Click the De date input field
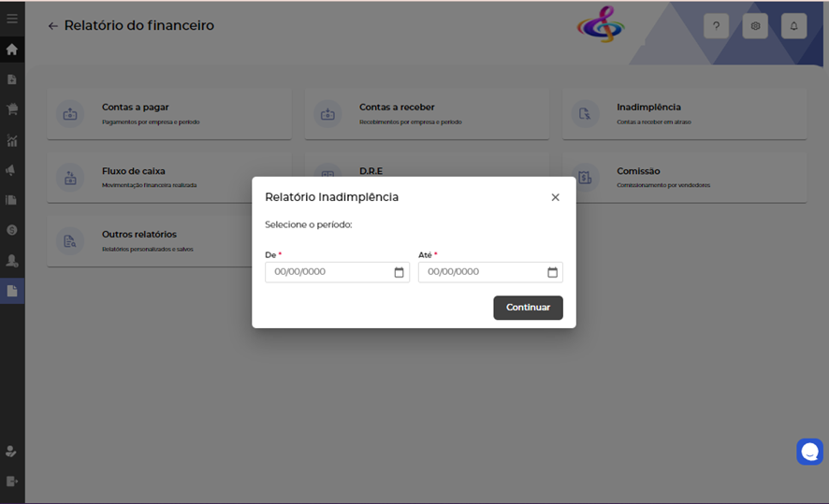The width and height of the screenshot is (829, 504). point(327,272)
